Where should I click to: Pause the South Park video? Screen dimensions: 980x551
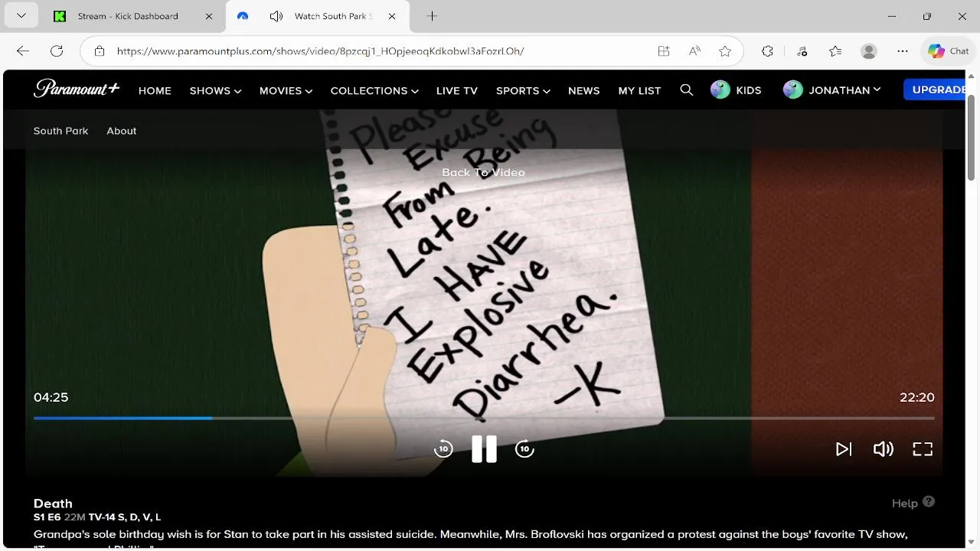(x=484, y=449)
